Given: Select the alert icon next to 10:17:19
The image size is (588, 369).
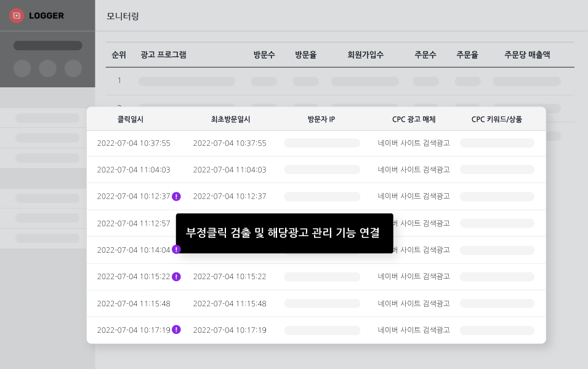Looking at the screenshot, I should (x=176, y=330).
